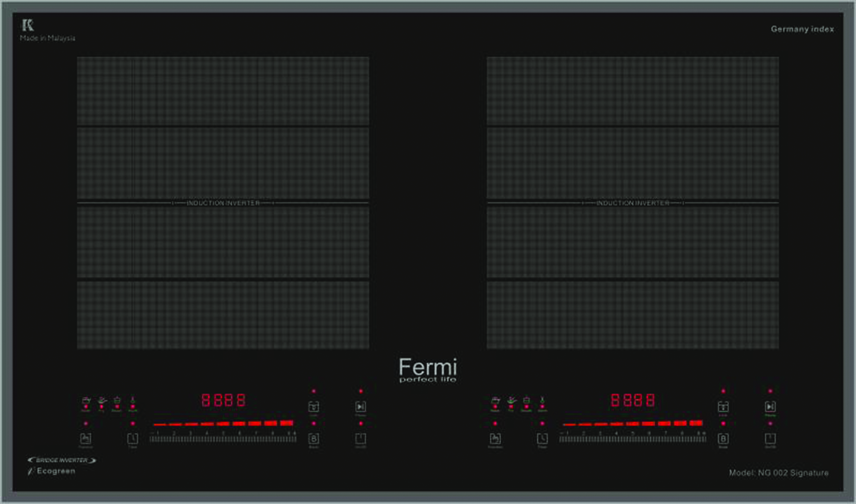
Task: Click the Fermi brand logo
Action: [x=428, y=367]
